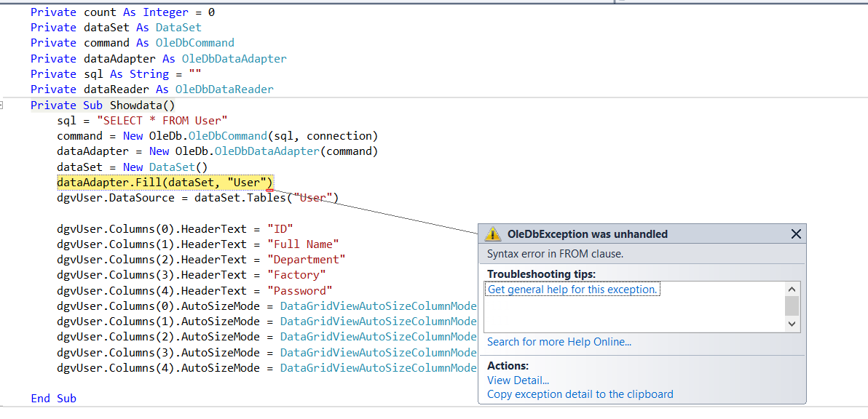Click dataAdapter = New OleDbDataAdapter(command) line
This screenshot has height=419, width=868.
click(217, 151)
